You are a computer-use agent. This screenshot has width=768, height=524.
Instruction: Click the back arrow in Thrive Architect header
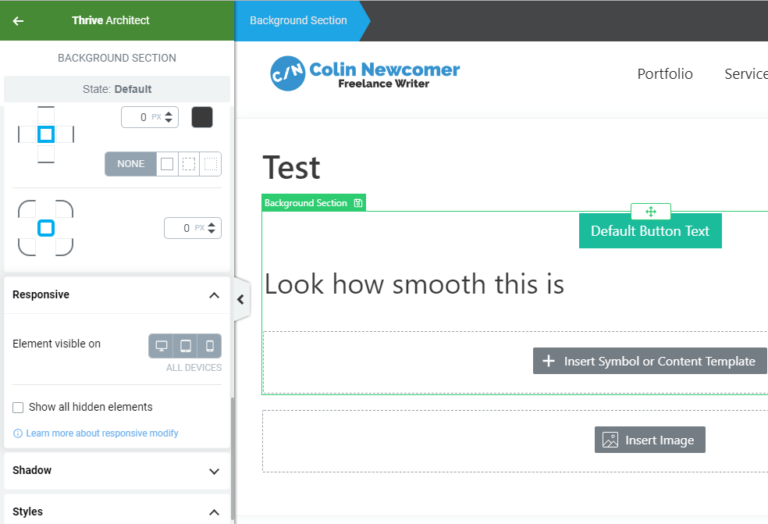(18, 21)
